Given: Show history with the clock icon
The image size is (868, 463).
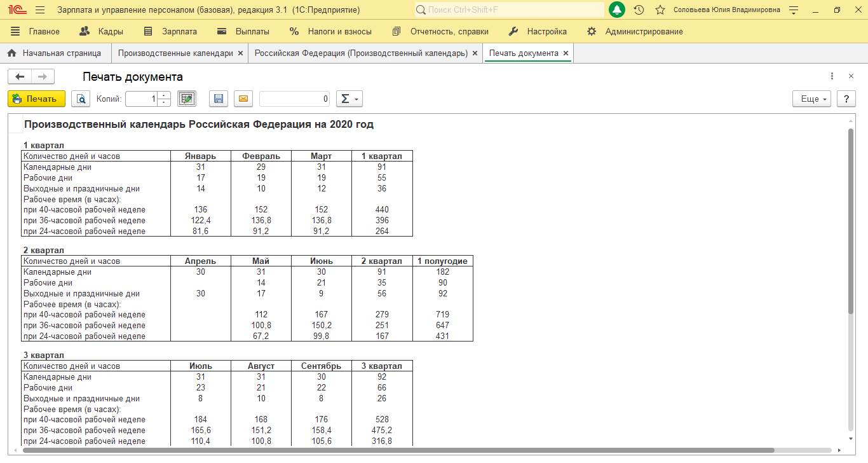Looking at the screenshot, I should pos(639,10).
